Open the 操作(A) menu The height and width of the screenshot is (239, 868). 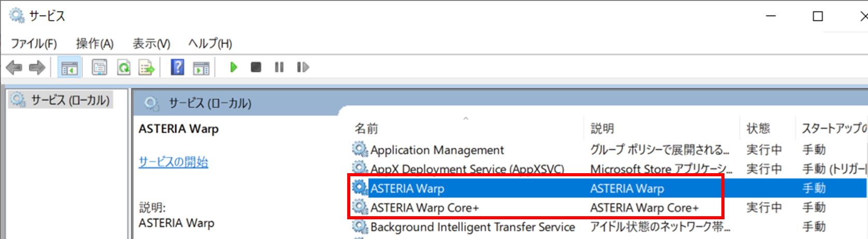(x=94, y=44)
